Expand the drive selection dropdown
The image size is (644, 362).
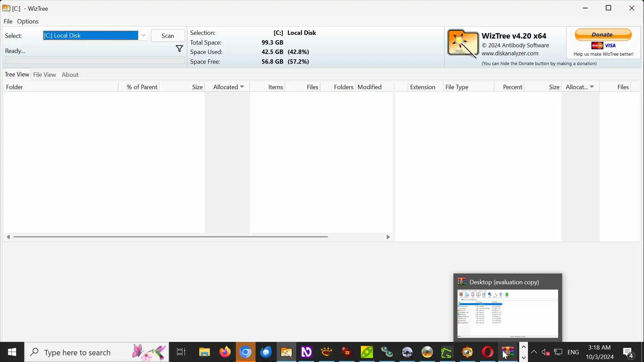point(143,36)
